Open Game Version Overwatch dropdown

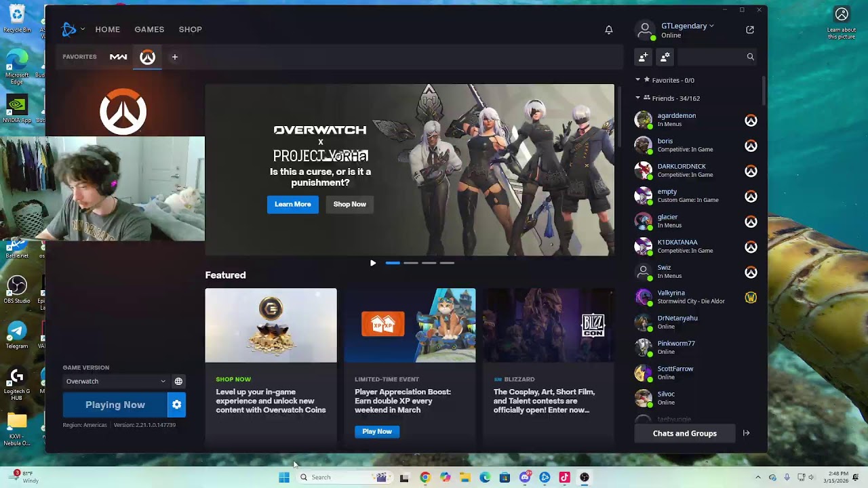pos(115,382)
